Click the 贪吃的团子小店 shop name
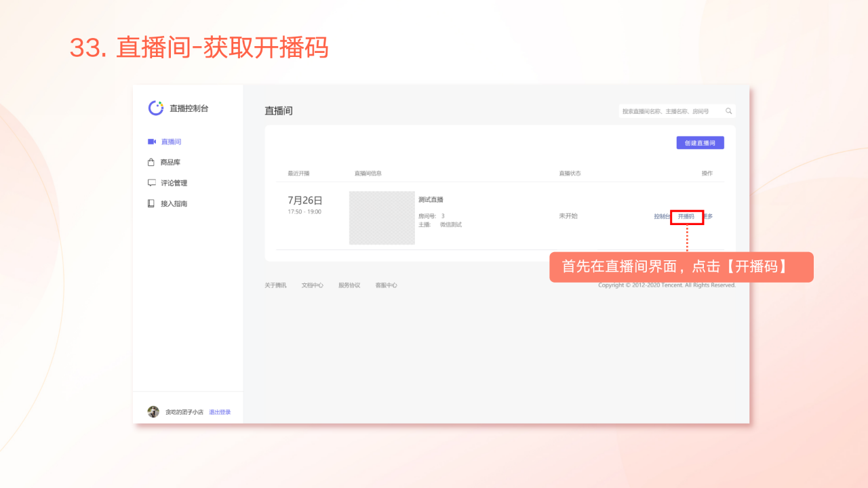Viewport: 868px width, 488px height. click(x=184, y=412)
